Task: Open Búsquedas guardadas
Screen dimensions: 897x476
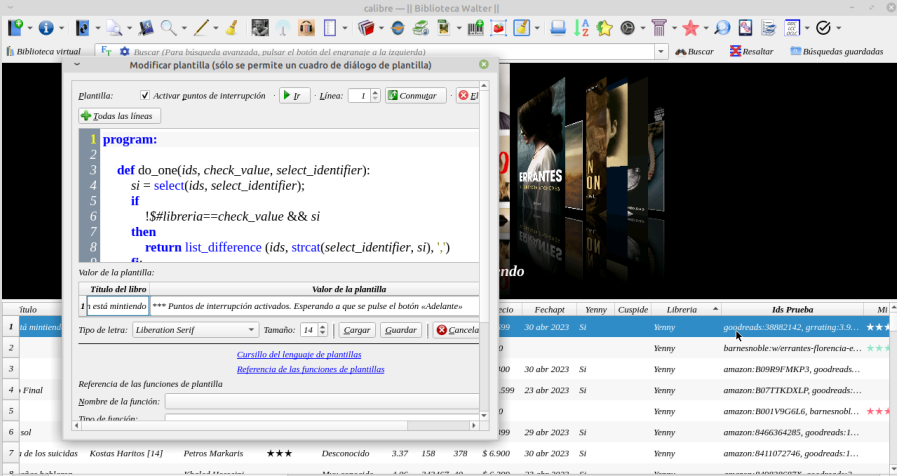Action: 837,51
